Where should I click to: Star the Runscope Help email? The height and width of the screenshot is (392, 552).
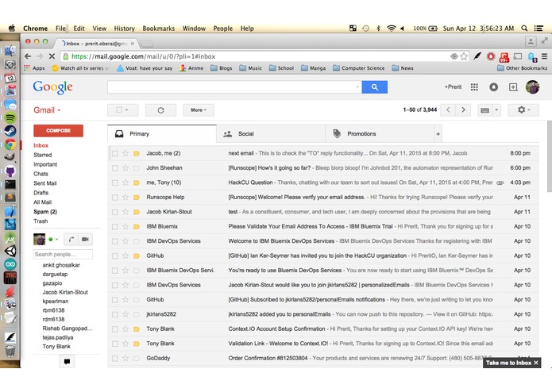click(125, 198)
